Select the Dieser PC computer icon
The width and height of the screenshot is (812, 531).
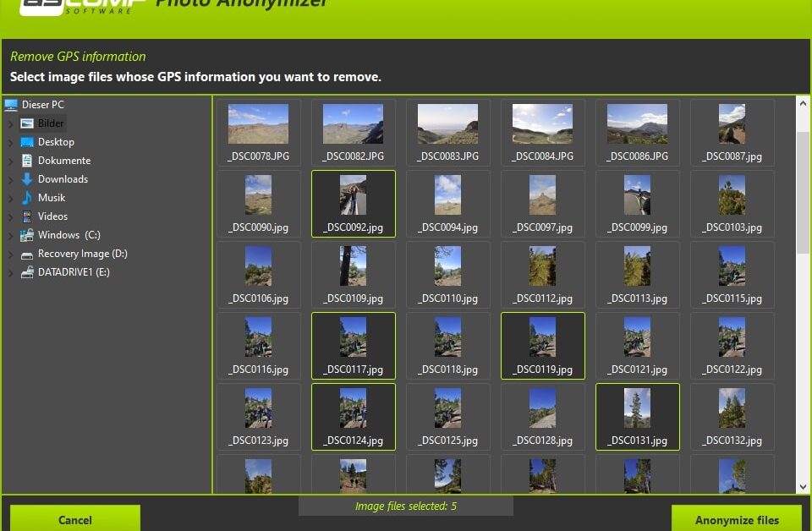pos(11,104)
